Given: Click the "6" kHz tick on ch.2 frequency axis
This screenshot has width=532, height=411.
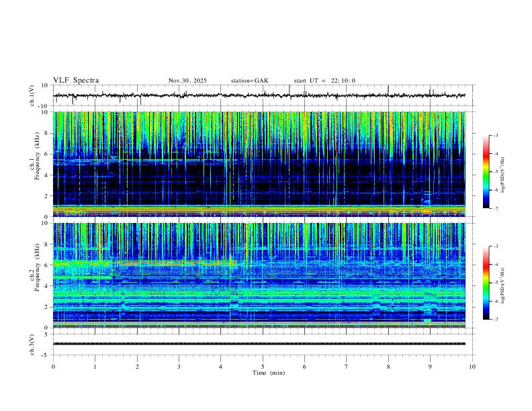Looking at the screenshot, I should tap(46, 265).
